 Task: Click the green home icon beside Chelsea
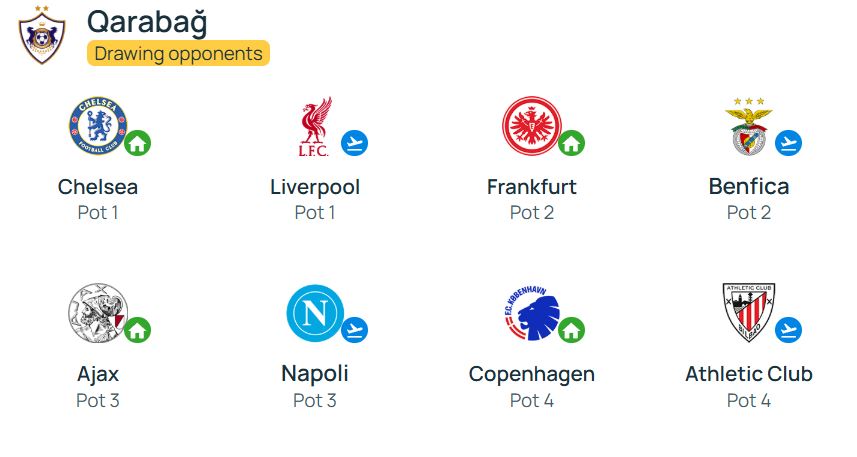tap(138, 143)
